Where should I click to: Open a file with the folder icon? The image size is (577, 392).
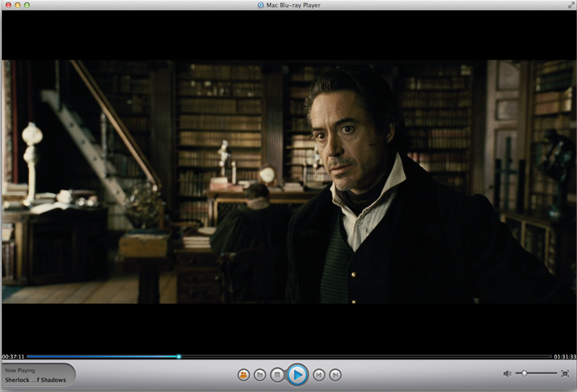260,375
